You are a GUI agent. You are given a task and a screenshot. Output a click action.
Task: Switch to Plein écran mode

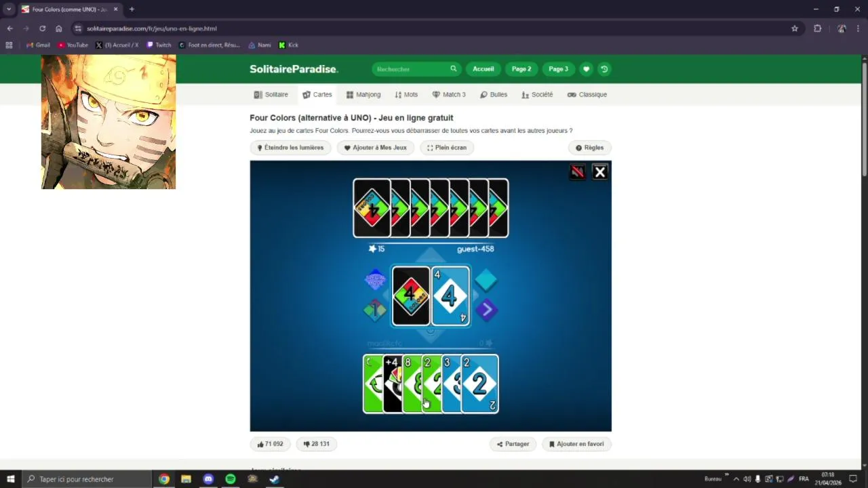point(447,148)
